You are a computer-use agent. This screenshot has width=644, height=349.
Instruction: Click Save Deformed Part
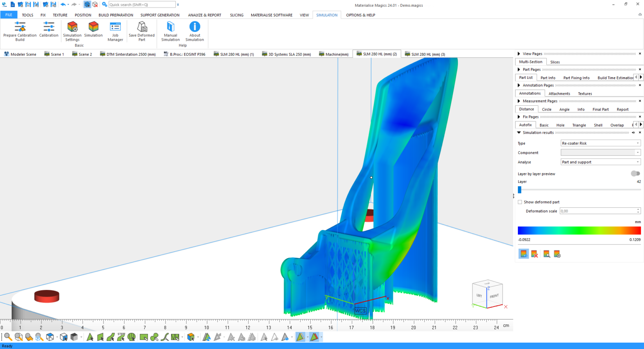point(141,31)
